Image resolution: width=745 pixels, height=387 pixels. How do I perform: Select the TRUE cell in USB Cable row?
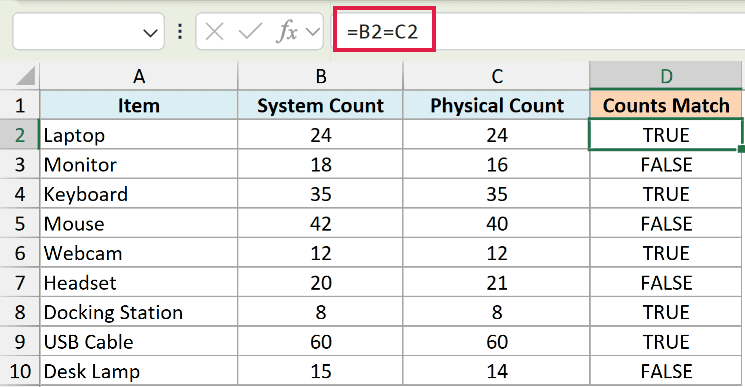tap(666, 341)
